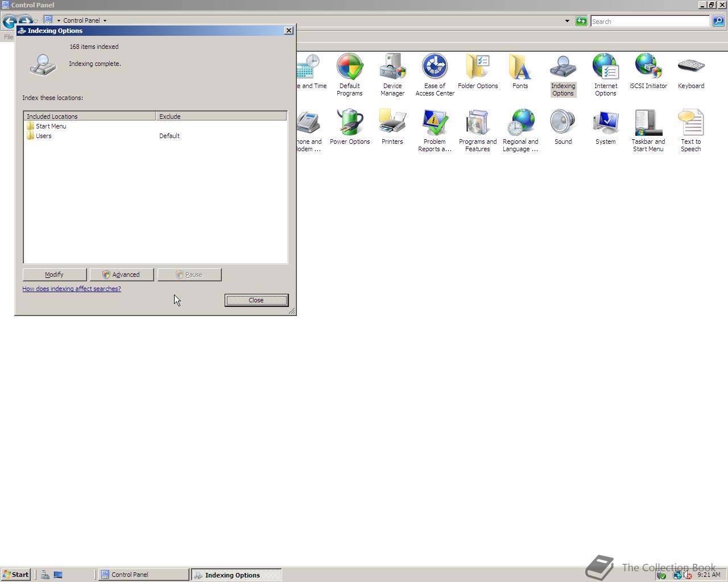Viewport: 728px width, 582px height.
Task: Select Users in included locations list
Action: pos(39,136)
